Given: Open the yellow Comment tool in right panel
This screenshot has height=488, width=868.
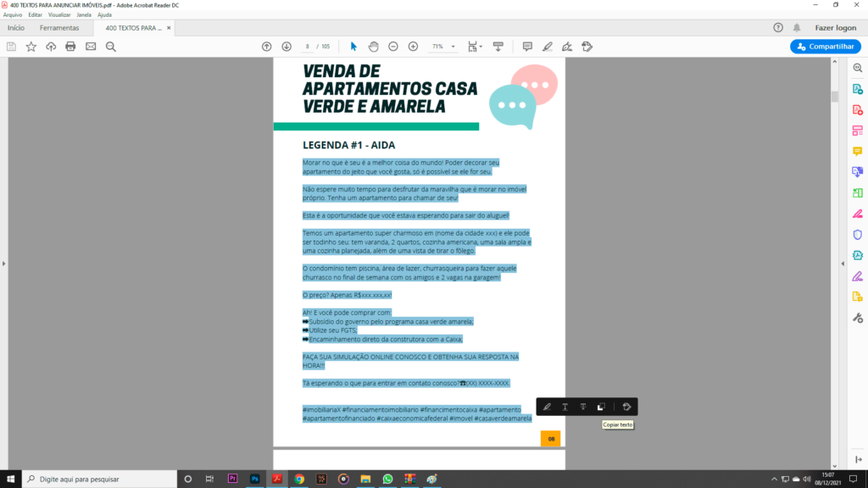Looking at the screenshot, I should pos(858,151).
